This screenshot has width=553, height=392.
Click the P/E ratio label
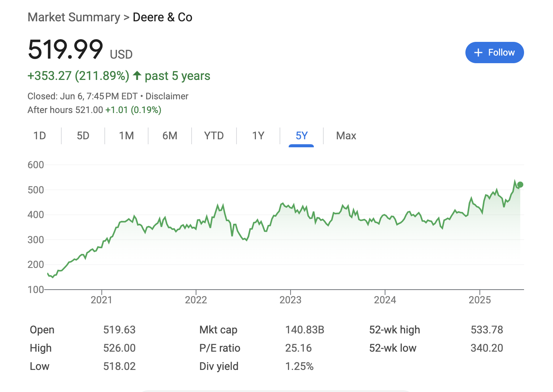(220, 348)
